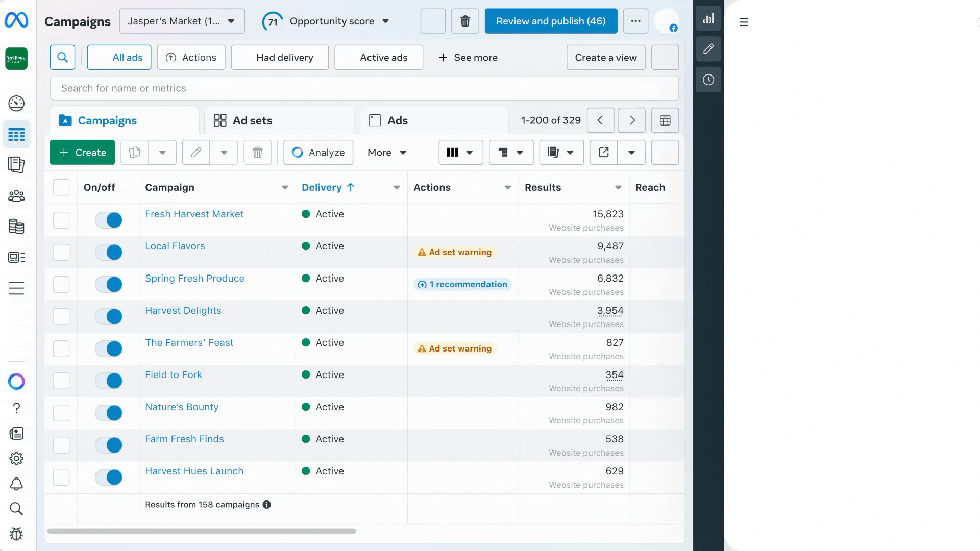Click Review and publish (46) button
This screenshot has height=551, width=980.
551,21
